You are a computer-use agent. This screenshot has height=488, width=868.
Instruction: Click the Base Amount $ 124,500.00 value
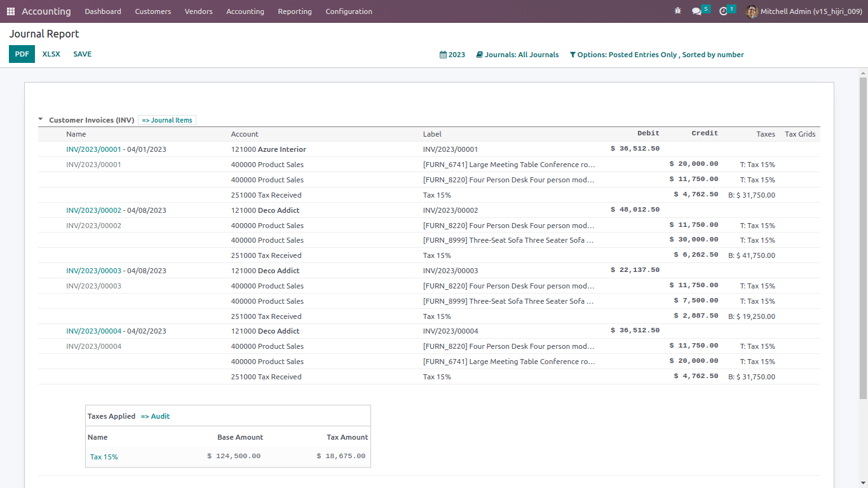(234, 456)
